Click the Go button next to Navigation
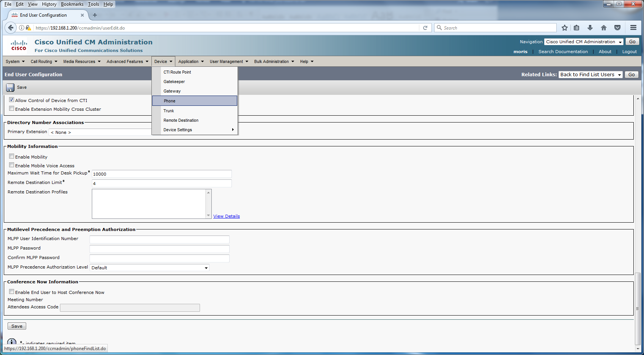644x355 pixels. point(632,42)
